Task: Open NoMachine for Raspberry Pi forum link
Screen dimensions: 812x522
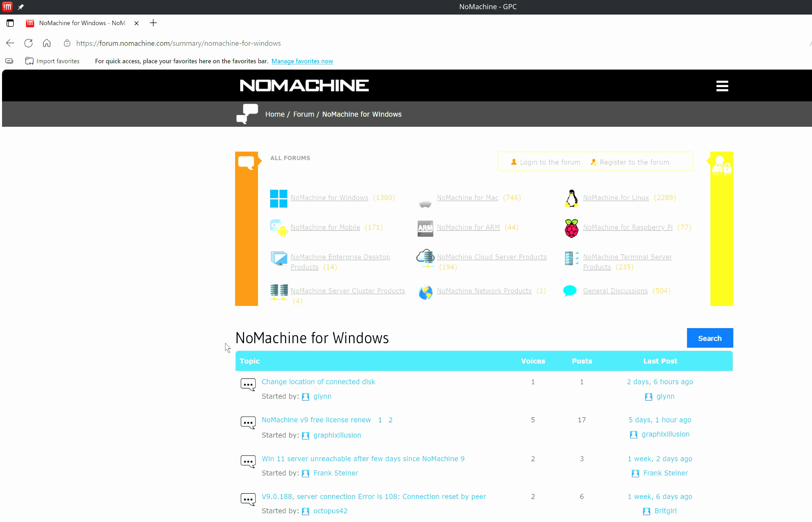Action: pos(628,227)
